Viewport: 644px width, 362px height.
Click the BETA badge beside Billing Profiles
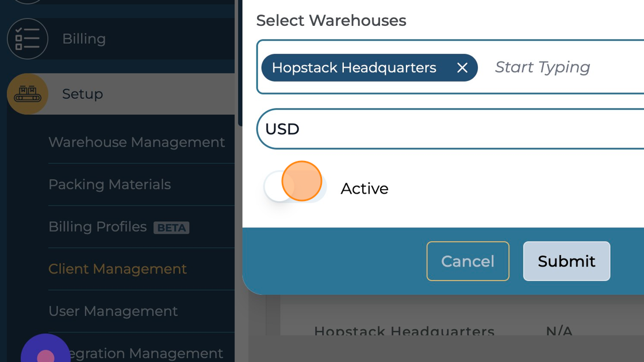171,228
